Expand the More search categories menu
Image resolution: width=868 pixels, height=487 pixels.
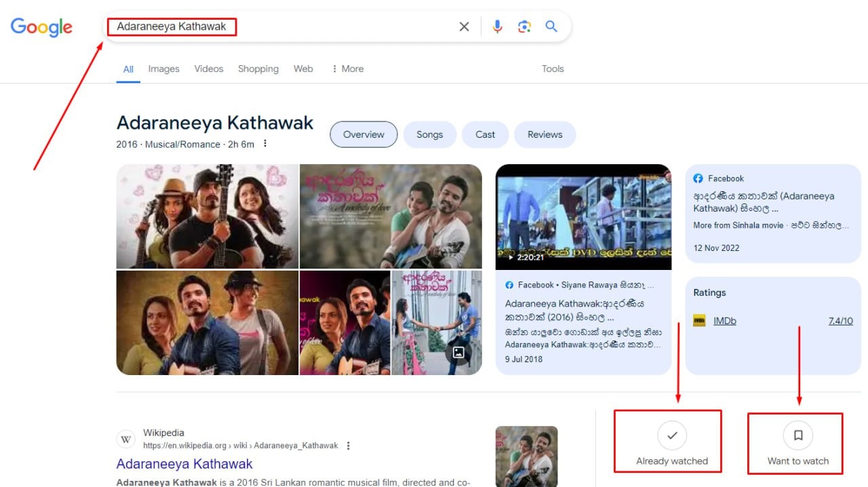(x=347, y=69)
